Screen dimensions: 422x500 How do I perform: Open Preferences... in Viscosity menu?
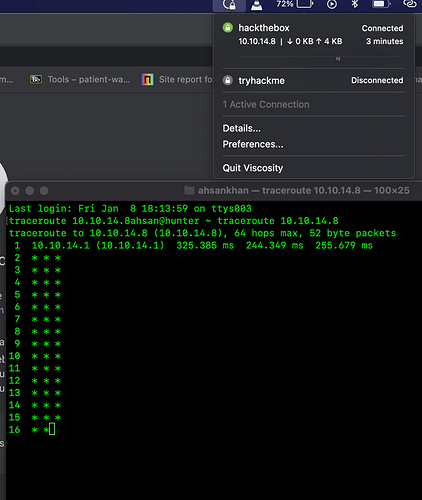tap(253, 144)
